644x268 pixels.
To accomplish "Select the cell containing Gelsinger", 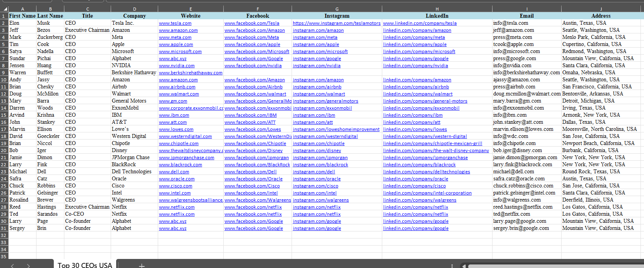I will click(x=50, y=193).
